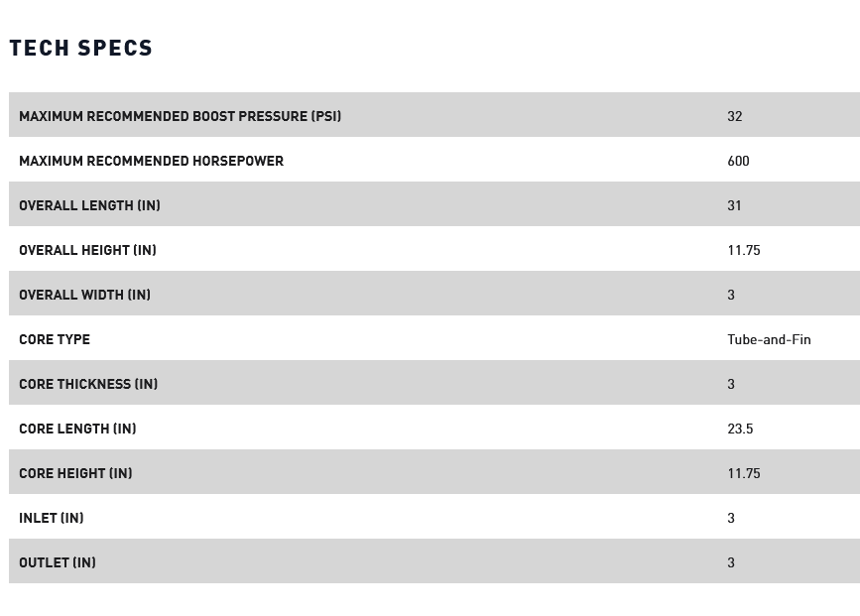This screenshot has width=860, height=616.
Task: Select the Overall Height (IN) label
Action: (x=87, y=250)
